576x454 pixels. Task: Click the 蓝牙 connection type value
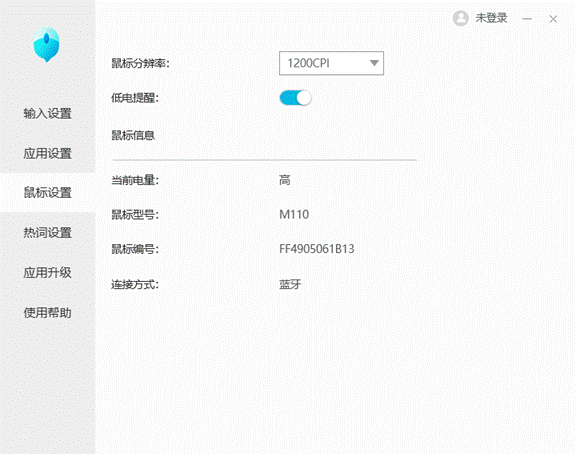tap(290, 284)
